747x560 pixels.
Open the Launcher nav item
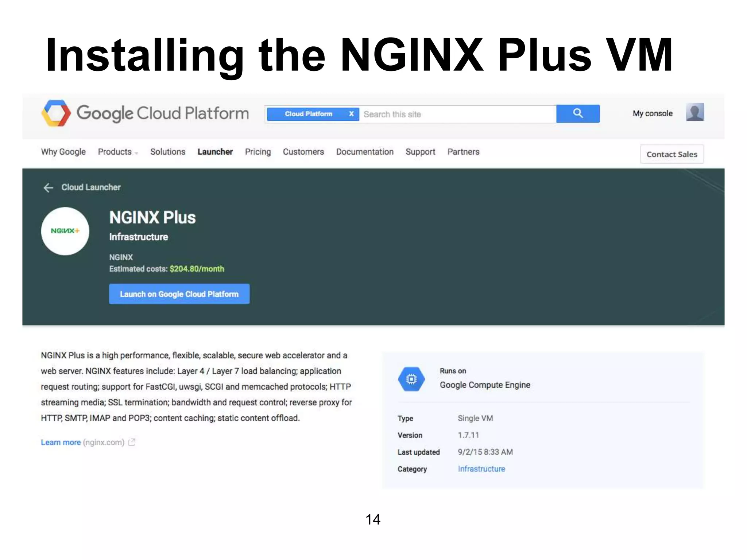pos(215,152)
